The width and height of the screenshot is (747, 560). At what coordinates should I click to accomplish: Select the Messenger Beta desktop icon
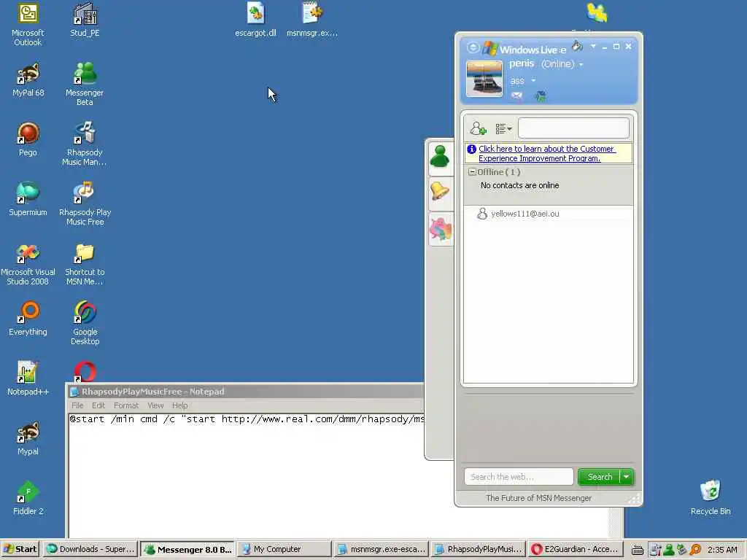(x=85, y=85)
